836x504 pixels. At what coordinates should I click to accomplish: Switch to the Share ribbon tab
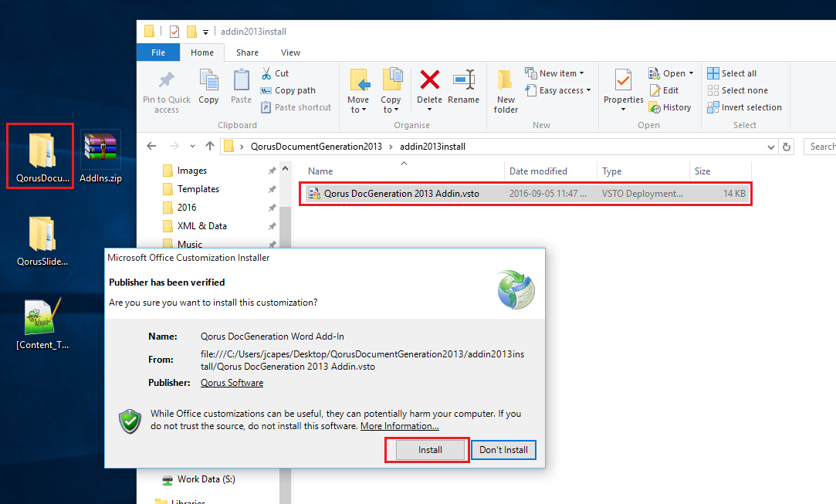247,52
